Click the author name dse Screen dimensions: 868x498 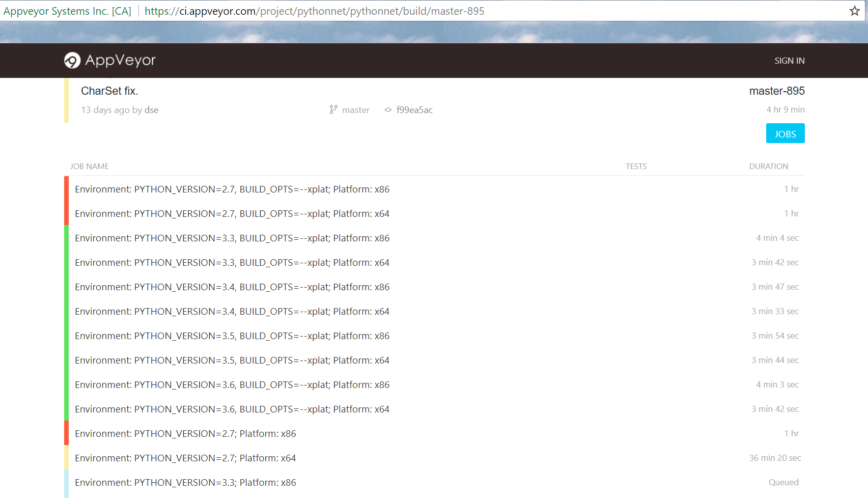(x=151, y=110)
